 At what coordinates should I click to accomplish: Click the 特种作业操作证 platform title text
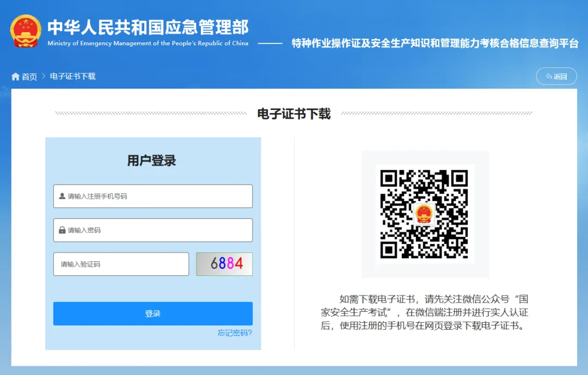[435, 43]
